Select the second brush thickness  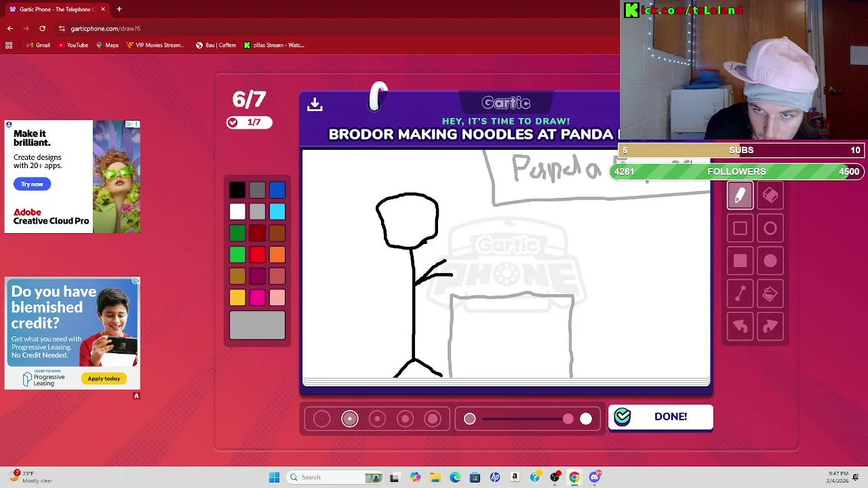pos(349,419)
